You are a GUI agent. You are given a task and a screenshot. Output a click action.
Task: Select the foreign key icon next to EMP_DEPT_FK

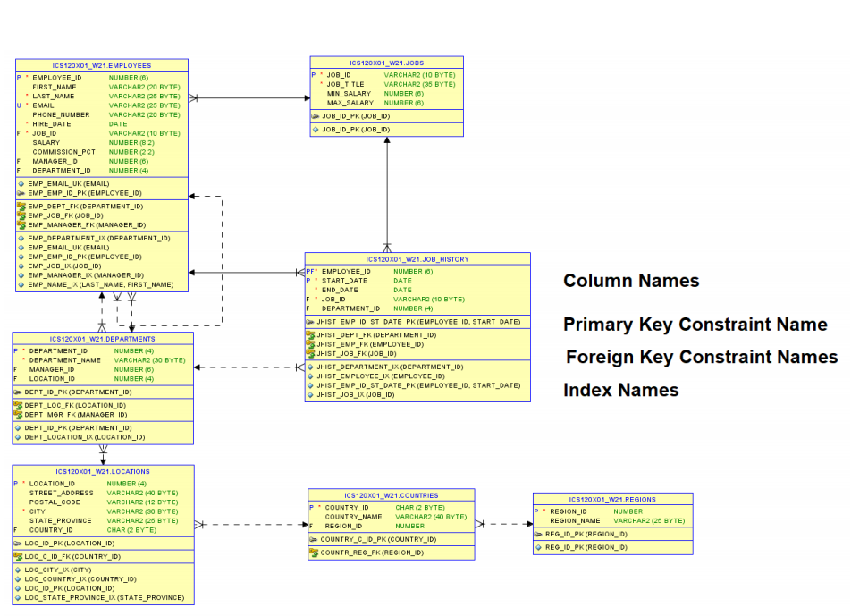pos(21,206)
